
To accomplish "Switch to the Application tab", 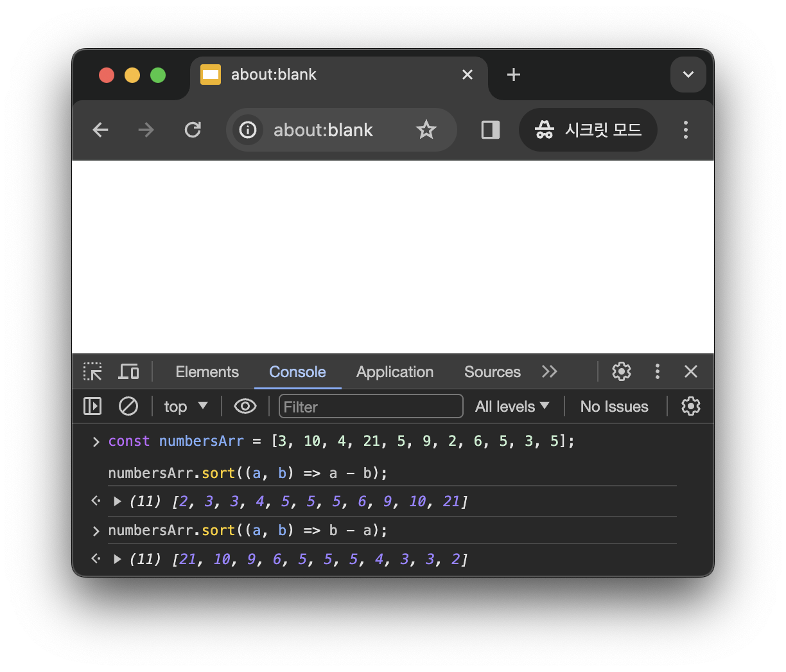I will tap(395, 372).
